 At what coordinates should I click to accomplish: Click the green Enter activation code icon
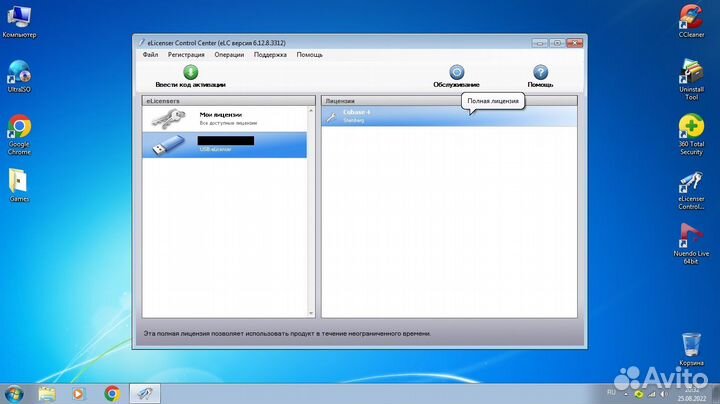[191, 72]
